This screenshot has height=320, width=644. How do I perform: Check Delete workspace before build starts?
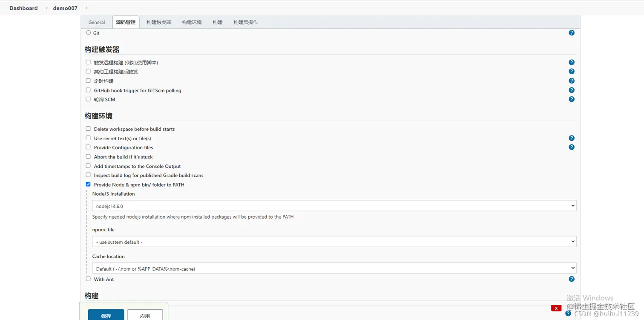[x=88, y=129]
